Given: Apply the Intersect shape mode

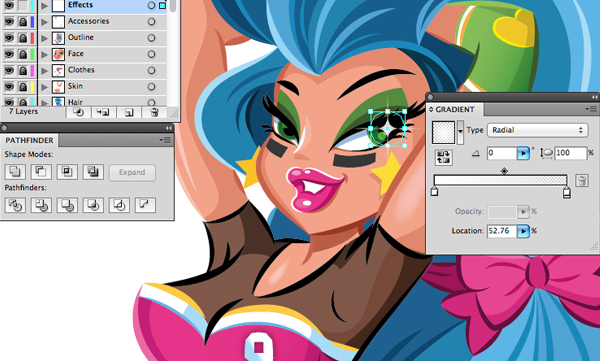Looking at the screenshot, I should [67, 172].
